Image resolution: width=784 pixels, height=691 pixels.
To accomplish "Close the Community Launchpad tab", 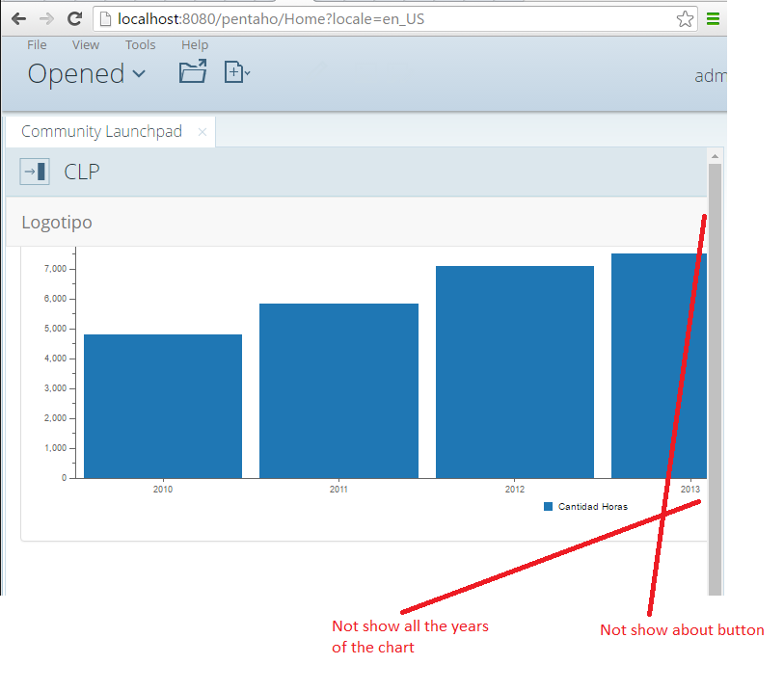I will (202, 132).
